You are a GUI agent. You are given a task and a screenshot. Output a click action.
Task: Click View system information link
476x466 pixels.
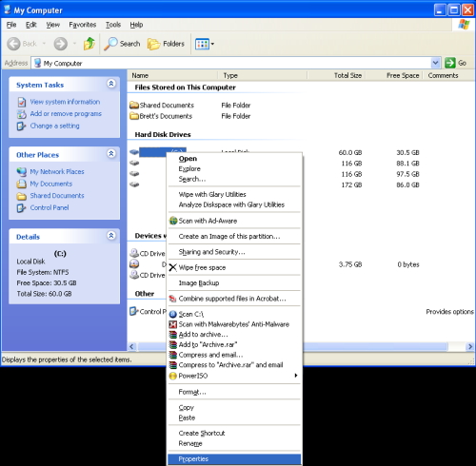point(65,102)
